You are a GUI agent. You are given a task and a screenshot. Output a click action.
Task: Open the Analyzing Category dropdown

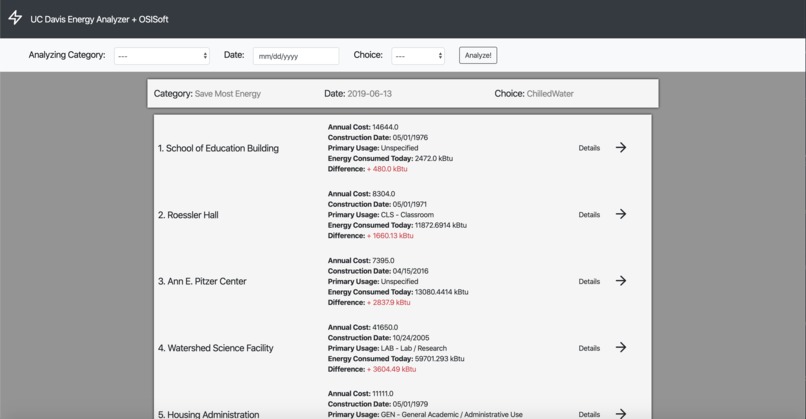162,56
